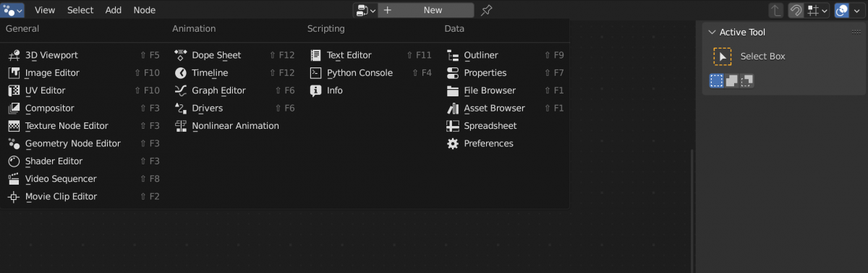The height and width of the screenshot is (273, 868).
Task: Switch to the Python Console
Action: click(x=370, y=72)
